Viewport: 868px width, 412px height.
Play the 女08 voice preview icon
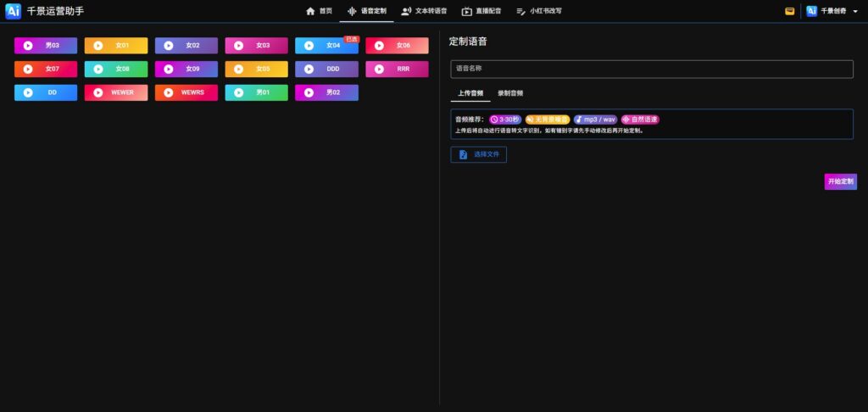(98, 70)
